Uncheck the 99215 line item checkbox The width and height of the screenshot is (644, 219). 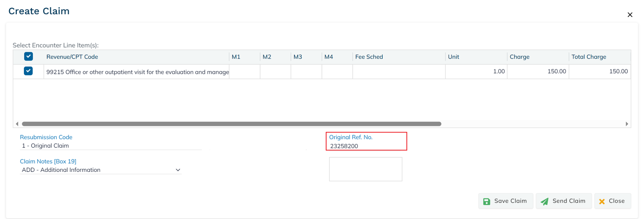coord(28,71)
